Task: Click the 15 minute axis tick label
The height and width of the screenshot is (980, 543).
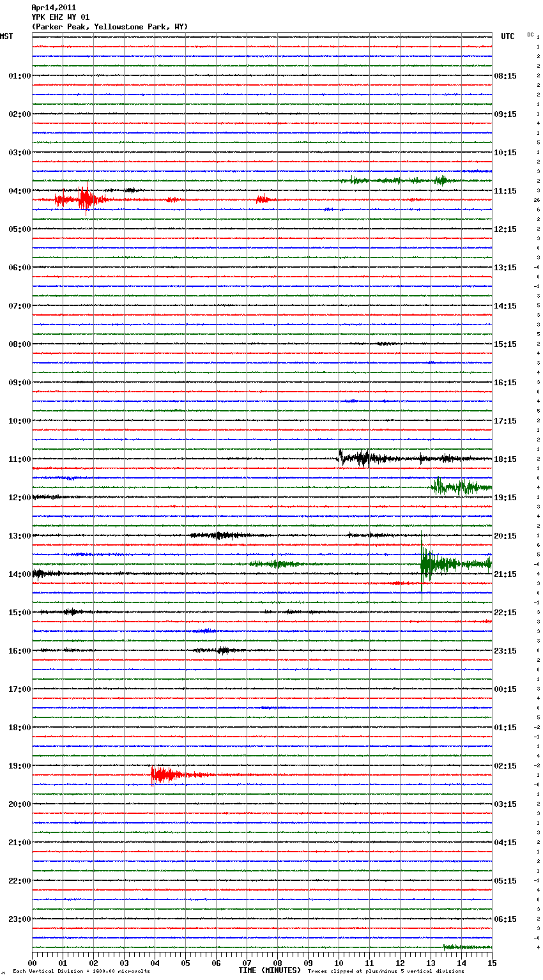Action: [492, 963]
